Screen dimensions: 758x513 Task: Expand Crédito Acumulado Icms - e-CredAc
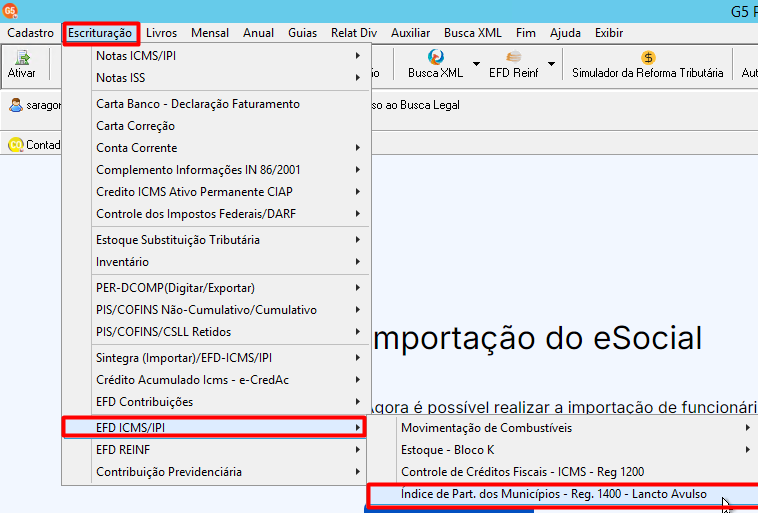tap(216, 380)
